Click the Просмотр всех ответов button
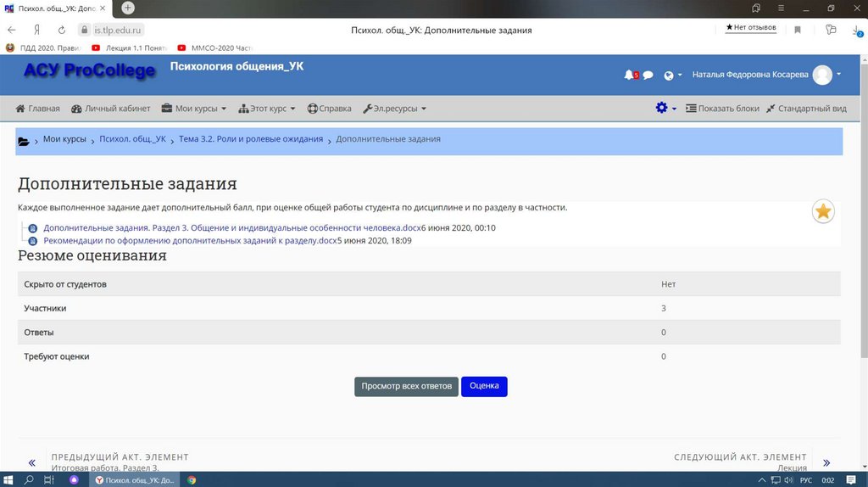Viewport: 868px width, 487px height. (406, 386)
